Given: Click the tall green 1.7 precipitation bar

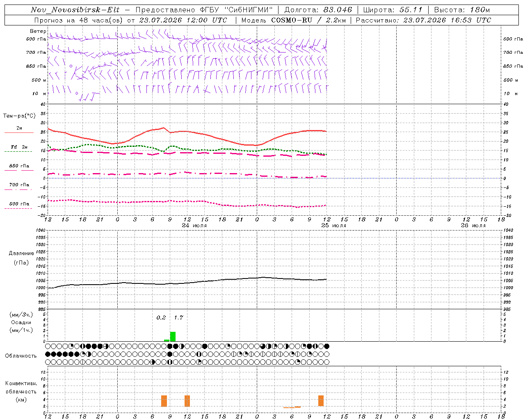Looking at the screenshot, I should click(173, 336).
